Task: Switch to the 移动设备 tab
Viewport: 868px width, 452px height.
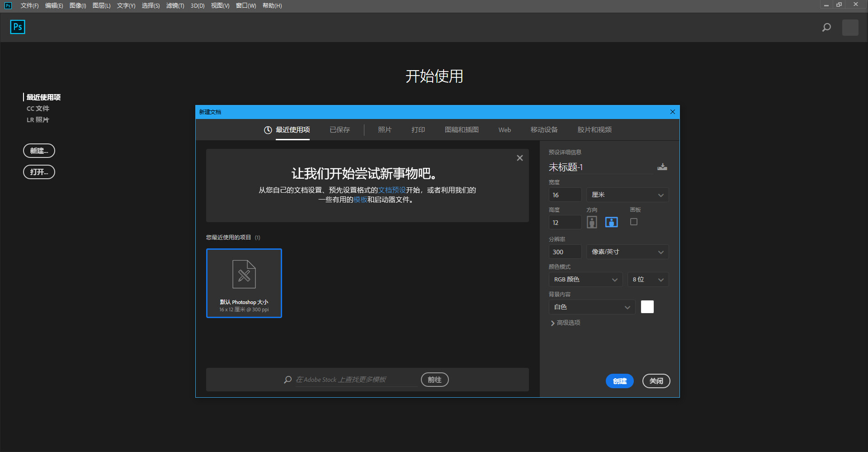Action: point(544,130)
